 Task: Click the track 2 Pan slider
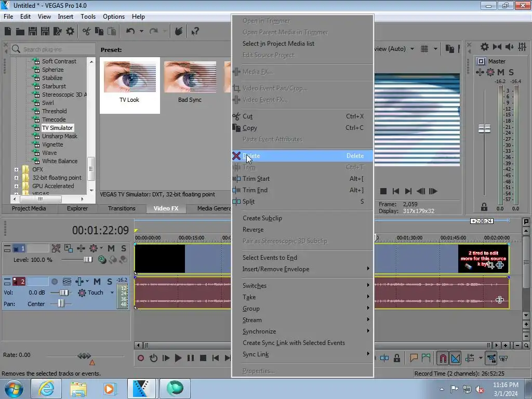60,303
